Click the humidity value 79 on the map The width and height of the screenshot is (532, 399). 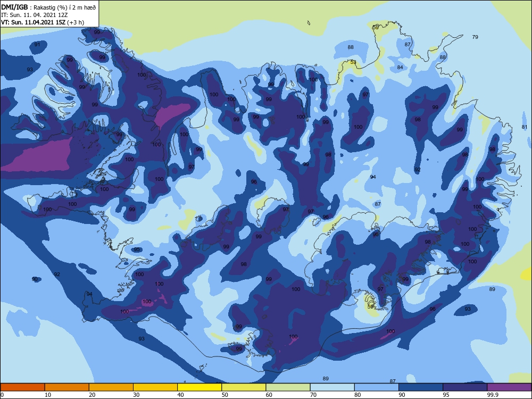coord(475,37)
